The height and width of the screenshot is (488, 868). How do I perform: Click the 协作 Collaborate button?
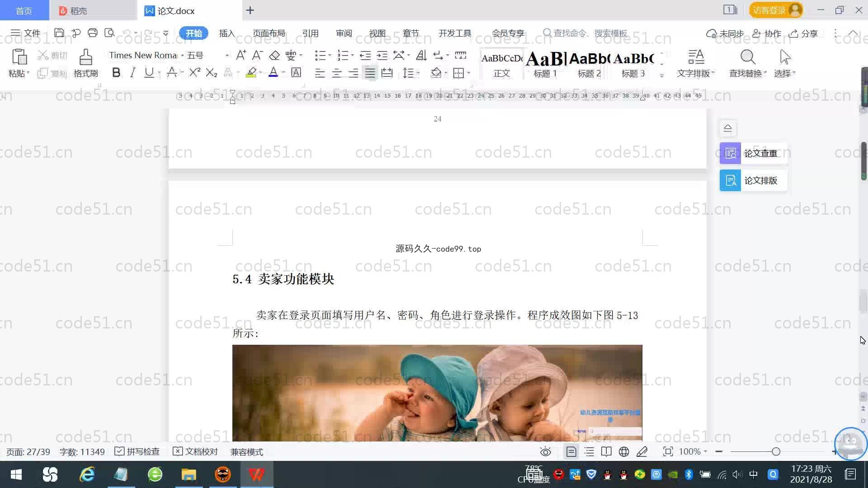tap(767, 33)
